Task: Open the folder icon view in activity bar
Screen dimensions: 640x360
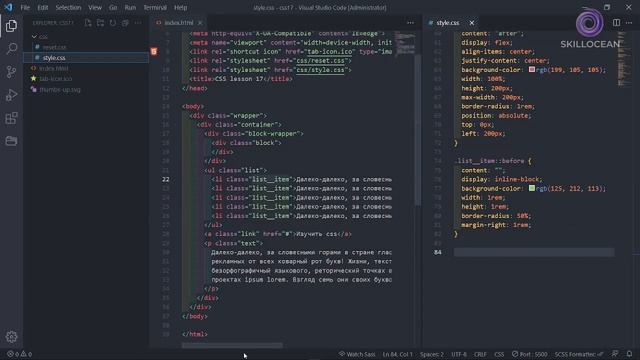Action: click(x=11, y=141)
